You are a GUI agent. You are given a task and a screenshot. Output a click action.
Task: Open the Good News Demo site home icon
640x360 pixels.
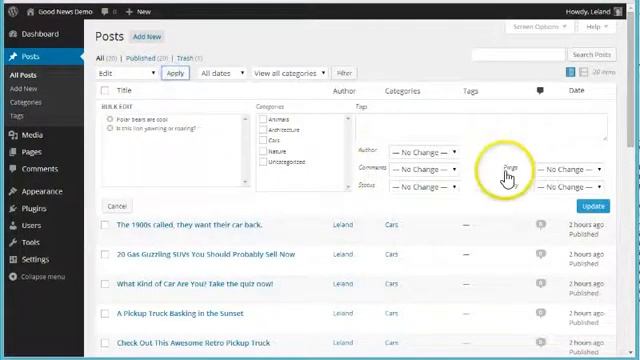coord(30,12)
